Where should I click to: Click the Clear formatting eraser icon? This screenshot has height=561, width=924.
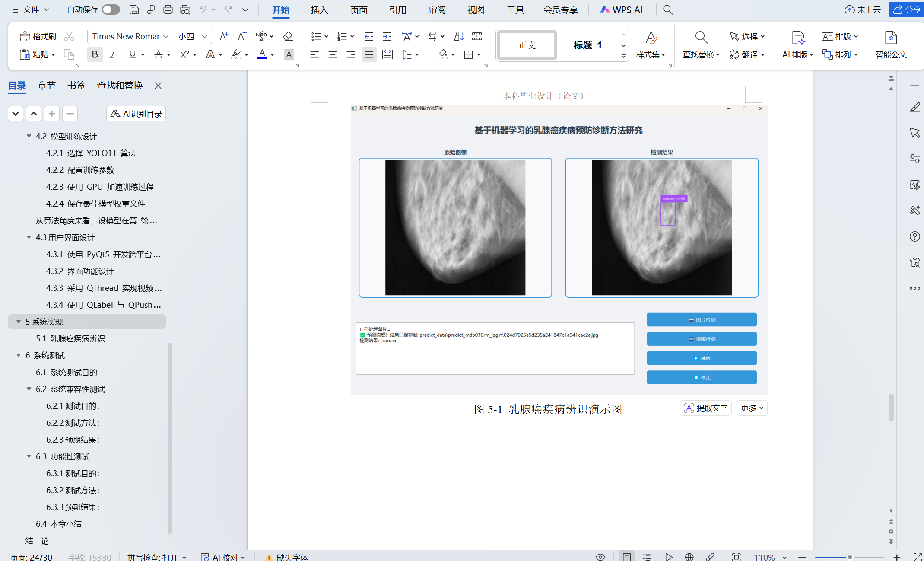[288, 36]
